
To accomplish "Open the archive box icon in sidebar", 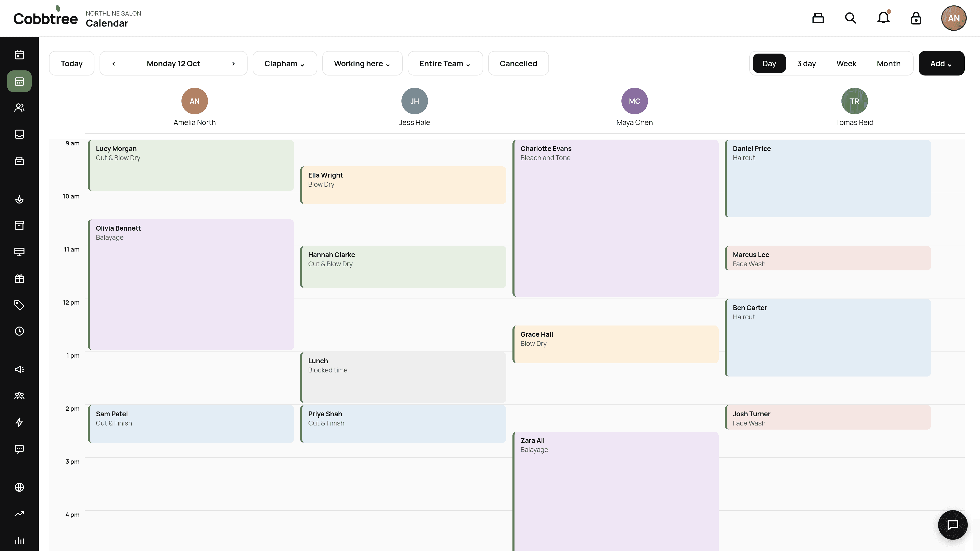I will coord(19,226).
